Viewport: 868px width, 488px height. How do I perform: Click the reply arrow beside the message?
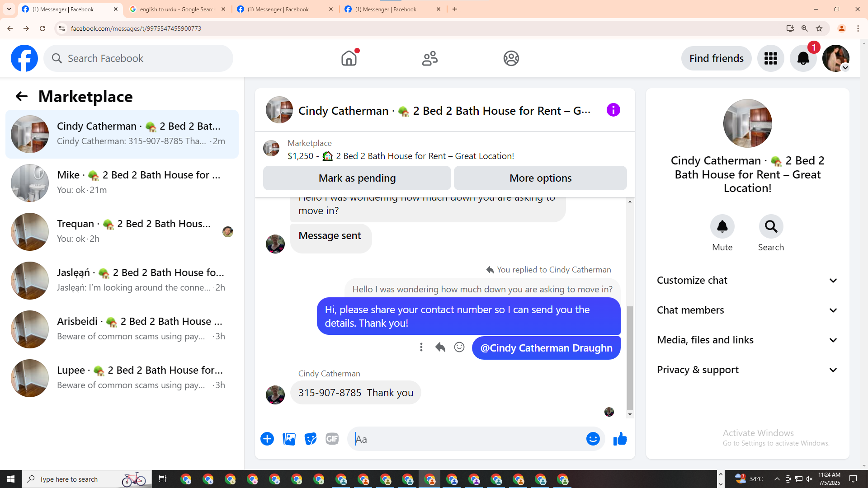(x=440, y=347)
